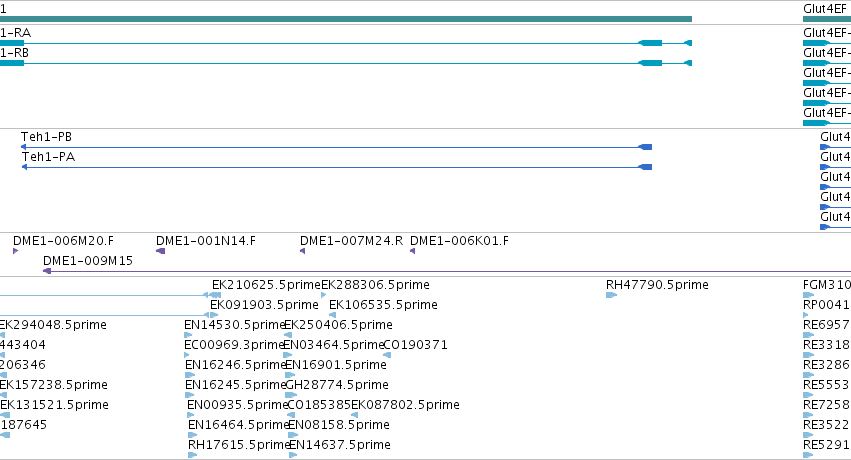Select the EN16245.5prime label
Viewport: 851px width, 460px height.
point(236,385)
